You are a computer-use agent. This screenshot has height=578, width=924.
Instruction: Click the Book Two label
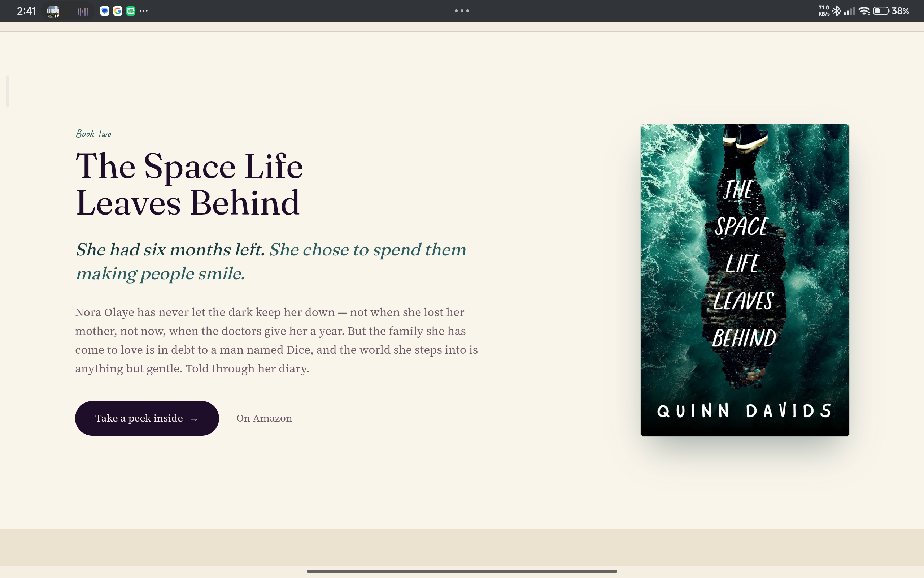[x=93, y=134]
